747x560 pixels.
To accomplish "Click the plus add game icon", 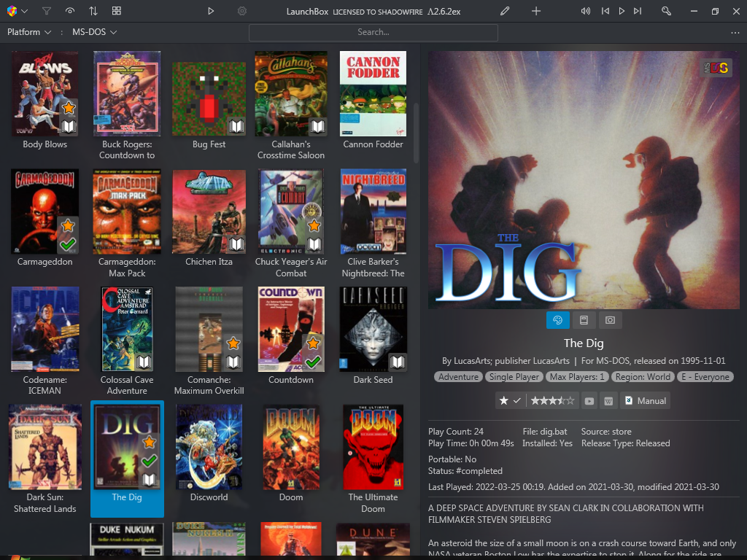I will pos(536,11).
